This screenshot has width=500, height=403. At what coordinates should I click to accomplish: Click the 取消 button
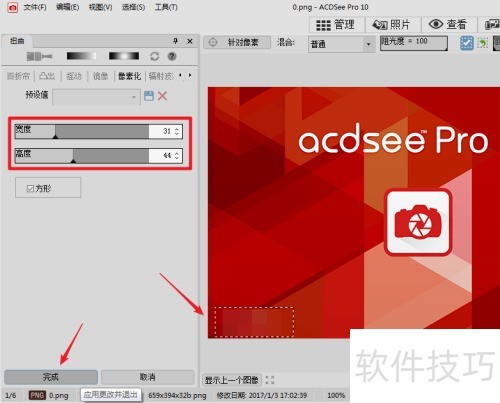click(148, 377)
